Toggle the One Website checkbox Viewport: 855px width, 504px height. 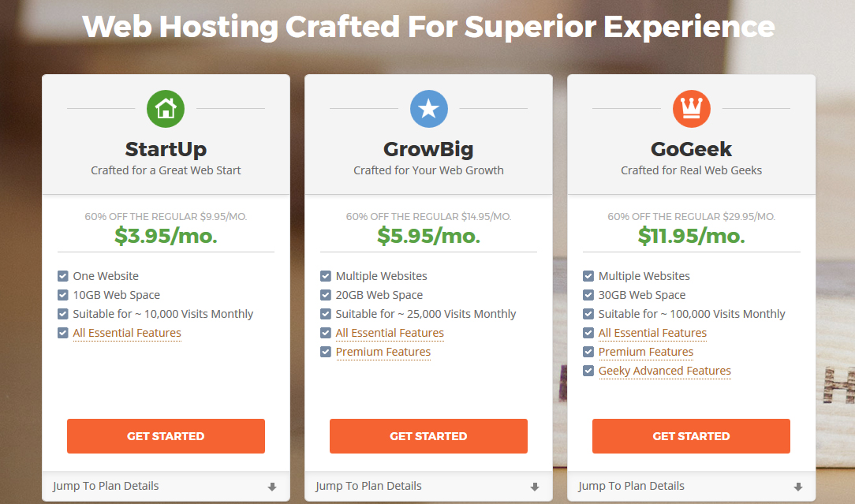(63, 276)
